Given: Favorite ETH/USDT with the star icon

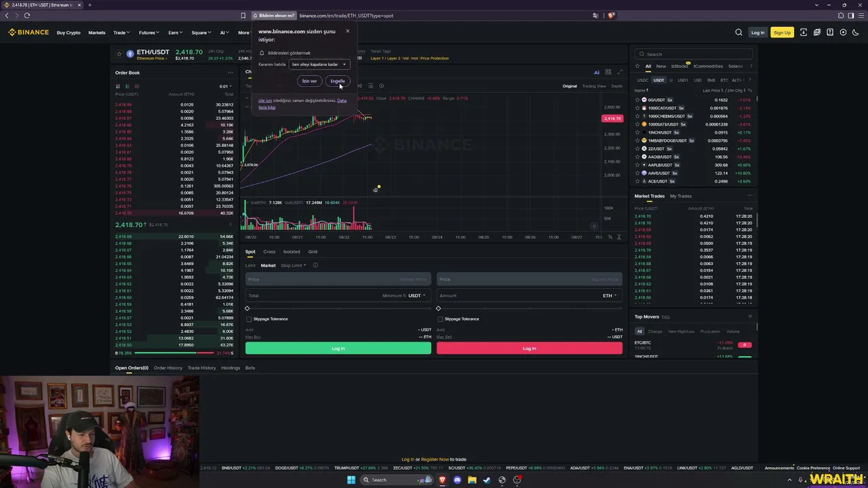Looking at the screenshot, I should coord(119,54).
